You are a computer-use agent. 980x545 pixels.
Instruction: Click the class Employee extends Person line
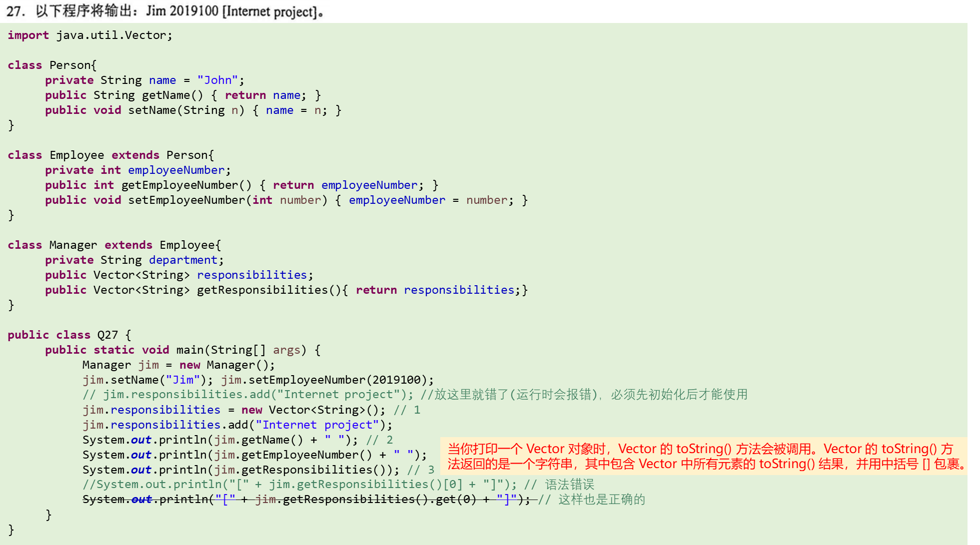(x=111, y=155)
